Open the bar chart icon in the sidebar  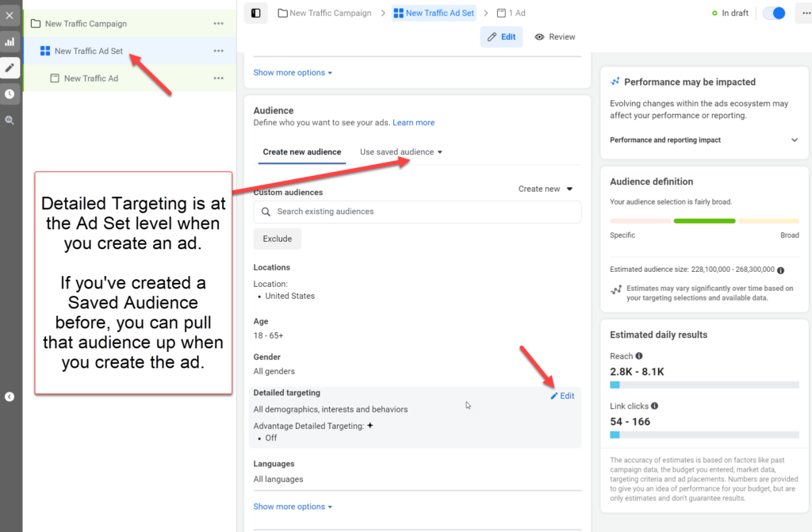pyautogui.click(x=10, y=42)
